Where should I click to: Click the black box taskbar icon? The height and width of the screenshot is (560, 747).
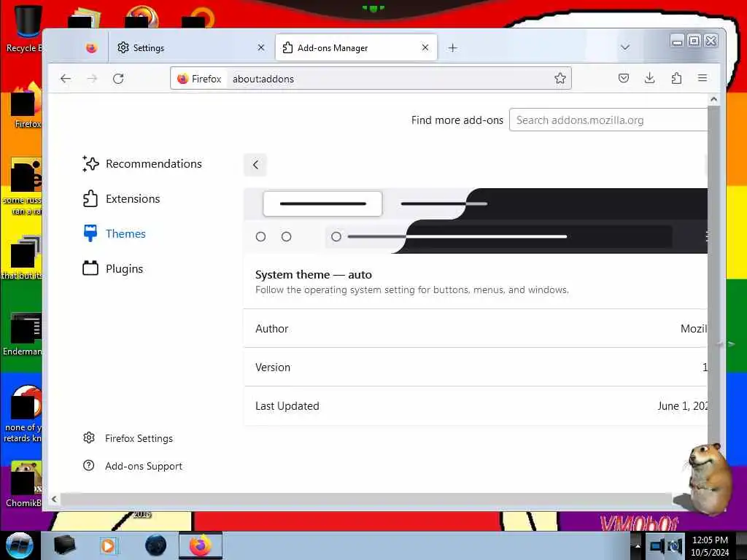pyautogui.click(x=64, y=545)
